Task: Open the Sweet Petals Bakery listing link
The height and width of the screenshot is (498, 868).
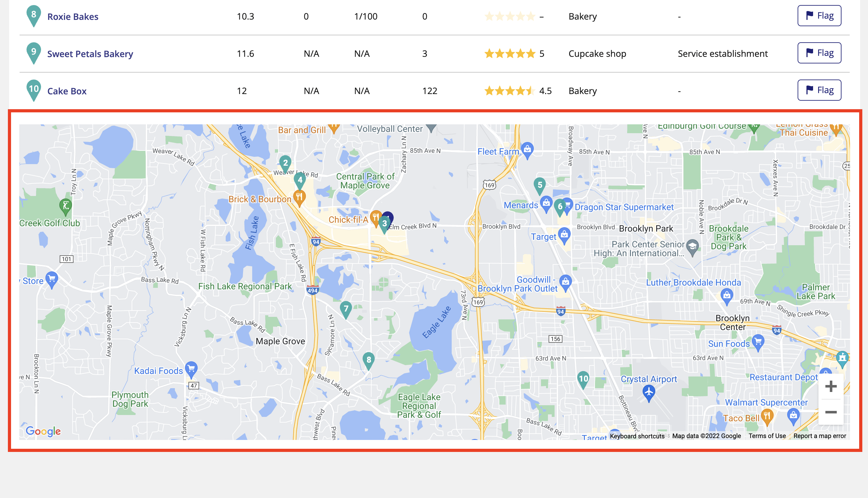Action: pos(90,54)
